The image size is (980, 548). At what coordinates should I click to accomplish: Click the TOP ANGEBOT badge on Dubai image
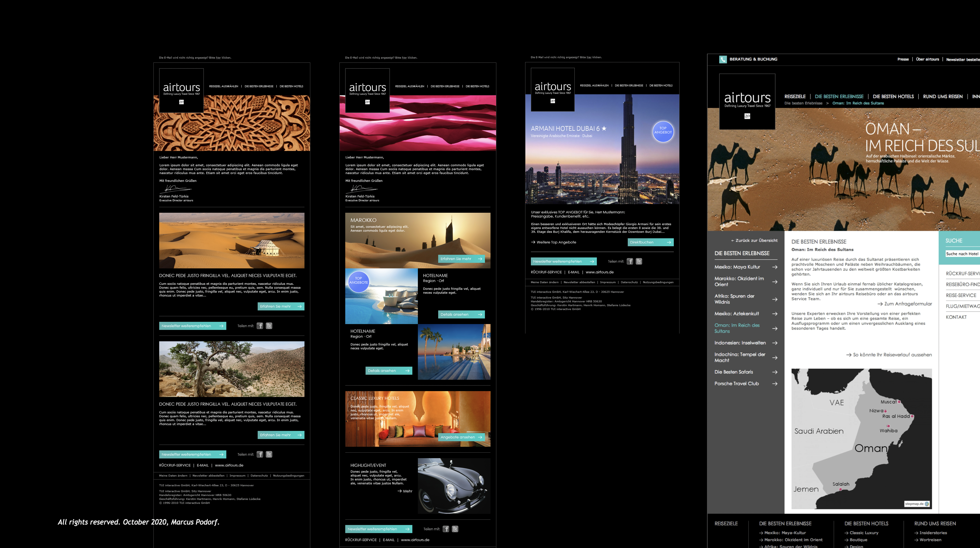tap(663, 131)
